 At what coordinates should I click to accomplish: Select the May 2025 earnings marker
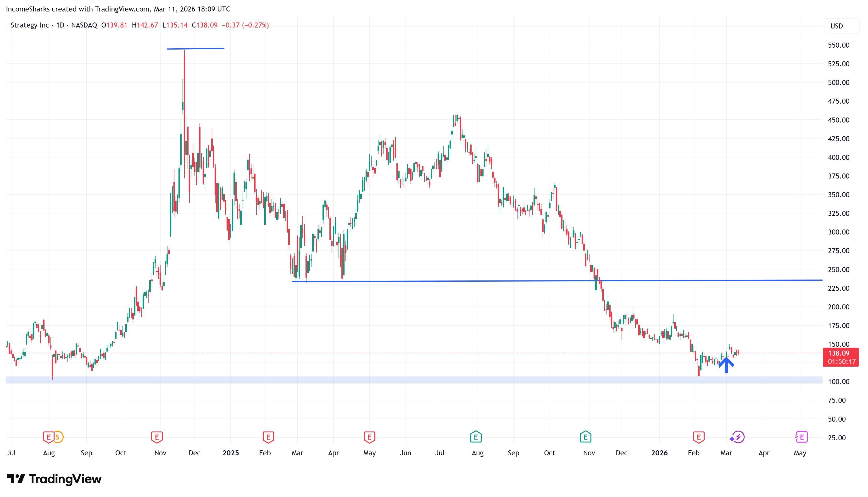coord(369,437)
